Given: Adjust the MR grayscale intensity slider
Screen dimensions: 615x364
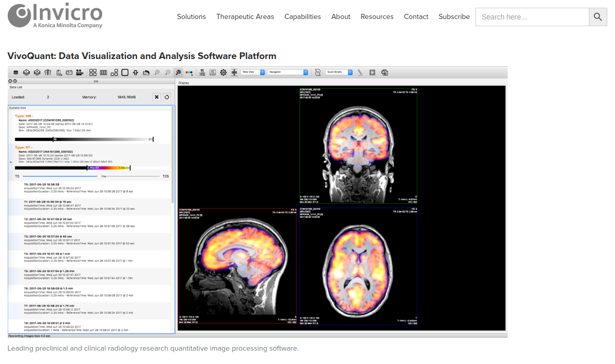Looking at the screenshot, I should pos(84,139).
